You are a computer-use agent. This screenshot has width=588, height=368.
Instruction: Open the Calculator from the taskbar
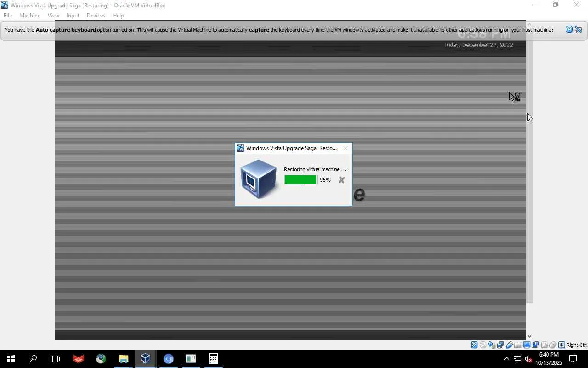(x=213, y=359)
